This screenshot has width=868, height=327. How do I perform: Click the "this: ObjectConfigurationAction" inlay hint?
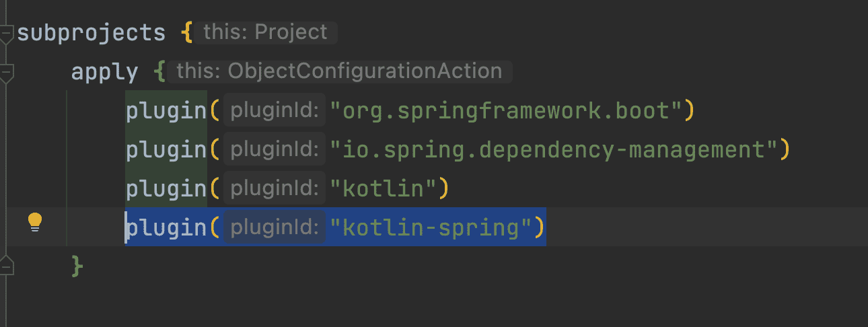[340, 71]
